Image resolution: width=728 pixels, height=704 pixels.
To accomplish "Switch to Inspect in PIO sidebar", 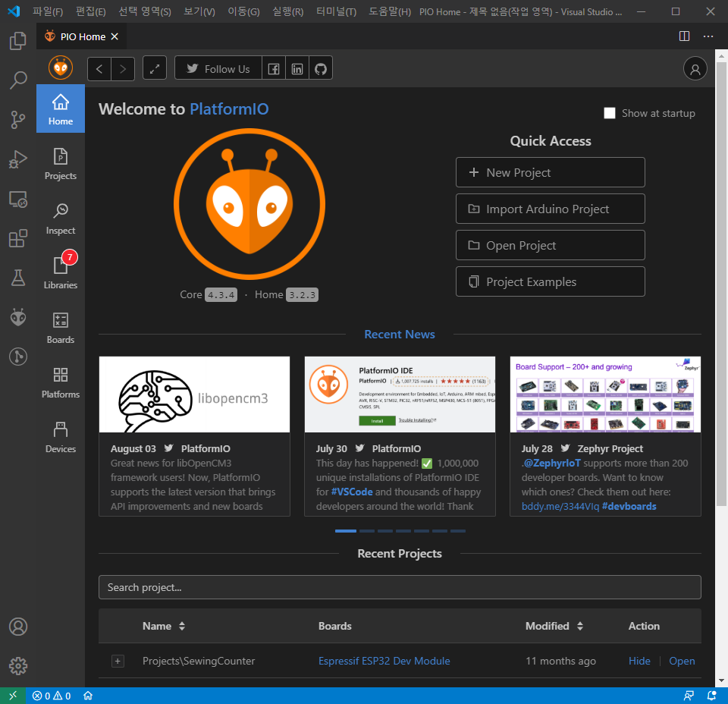I will click(61, 218).
